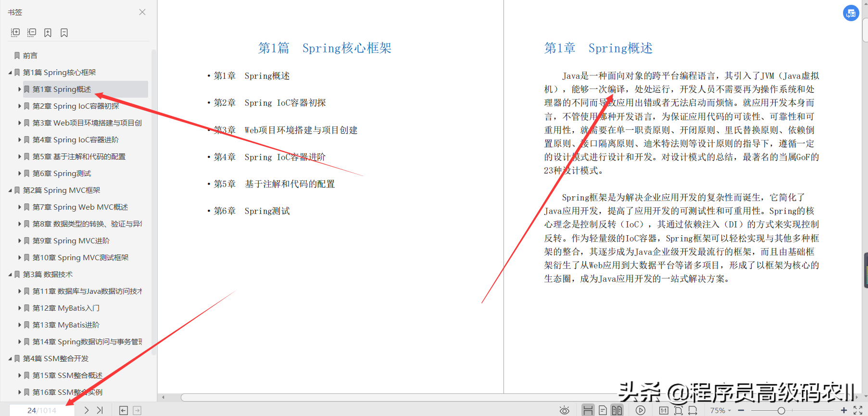Click the collapse all bookmarks icon
This screenshot has width=868, height=416.
tap(32, 33)
